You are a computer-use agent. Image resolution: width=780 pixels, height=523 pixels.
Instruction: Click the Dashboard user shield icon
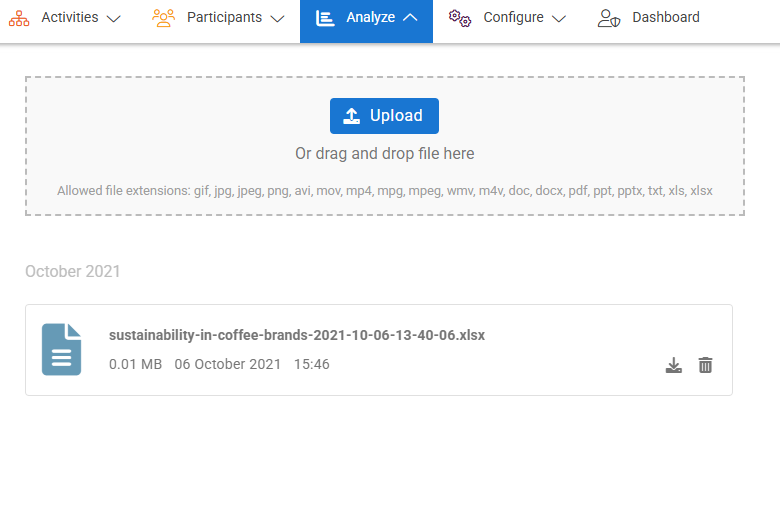coord(609,18)
